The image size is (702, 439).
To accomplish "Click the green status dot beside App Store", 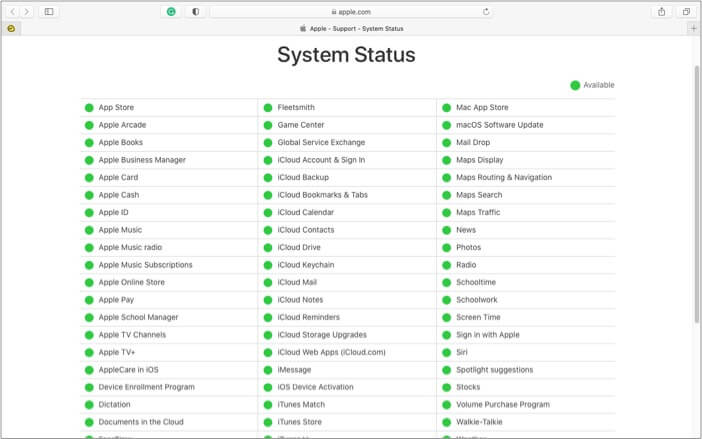I will tap(89, 108).
